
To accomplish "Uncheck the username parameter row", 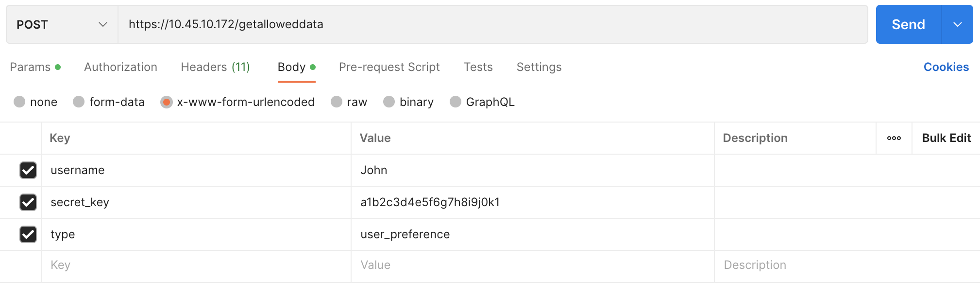I will click(28, 170).
